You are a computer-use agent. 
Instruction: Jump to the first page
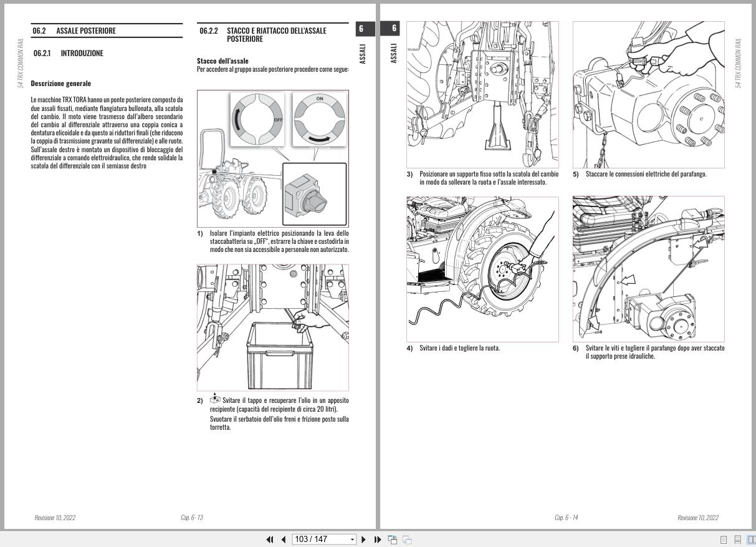click(270, 539)
